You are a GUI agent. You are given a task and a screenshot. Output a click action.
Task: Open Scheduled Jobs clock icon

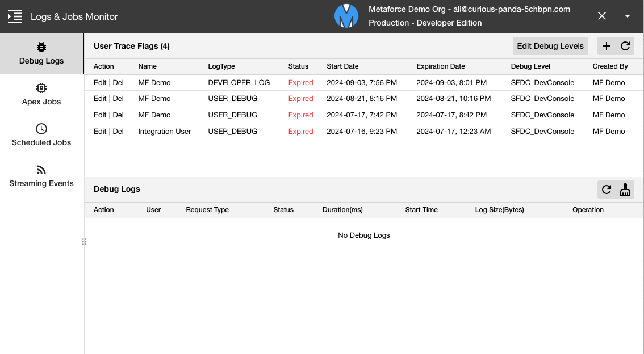pyautogui.click(x=41, y=129)
